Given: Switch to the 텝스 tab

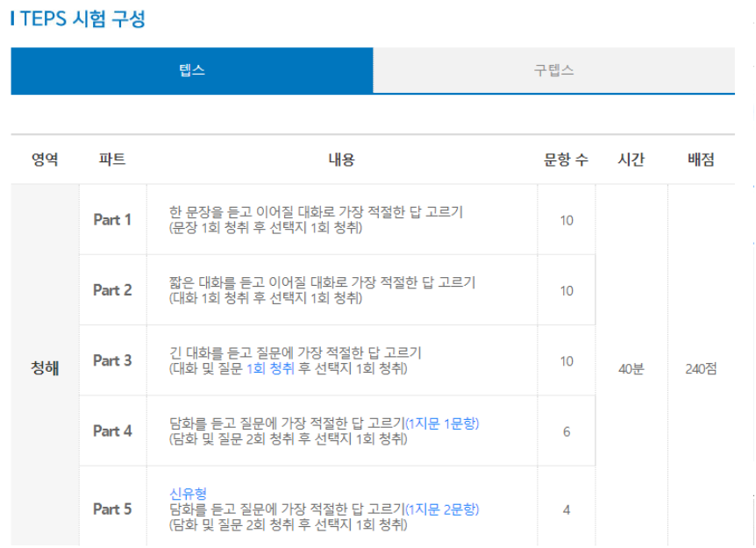Looking at the screenshot, I should pos(192,70).
